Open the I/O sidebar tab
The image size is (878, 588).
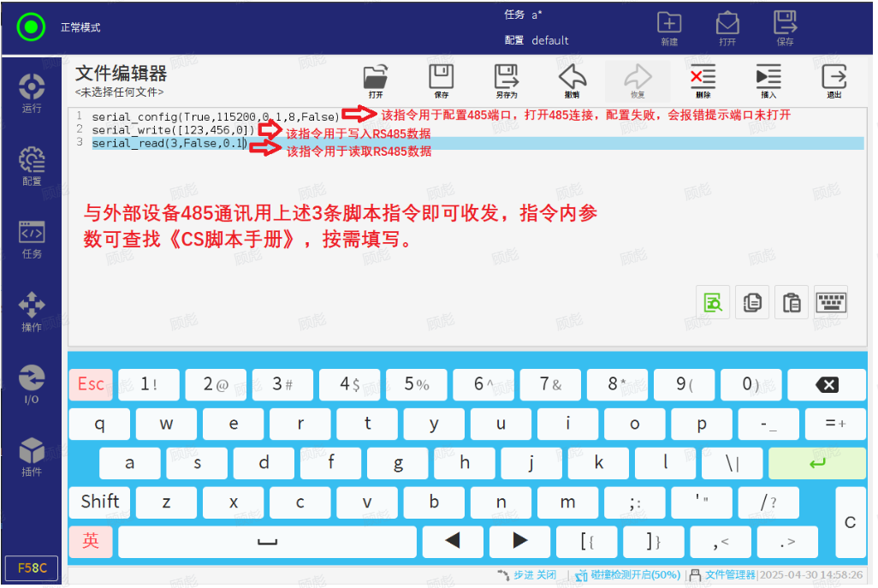tap(32, 384)
